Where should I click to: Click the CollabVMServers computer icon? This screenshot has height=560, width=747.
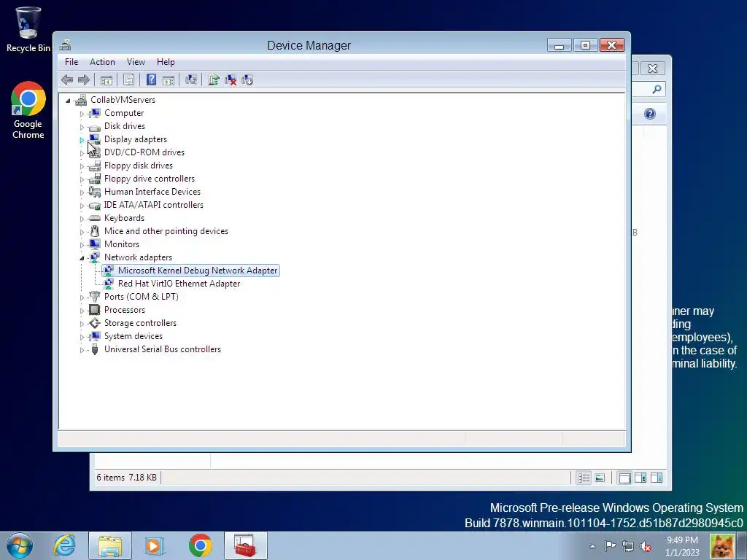click(x=81, y=99)
